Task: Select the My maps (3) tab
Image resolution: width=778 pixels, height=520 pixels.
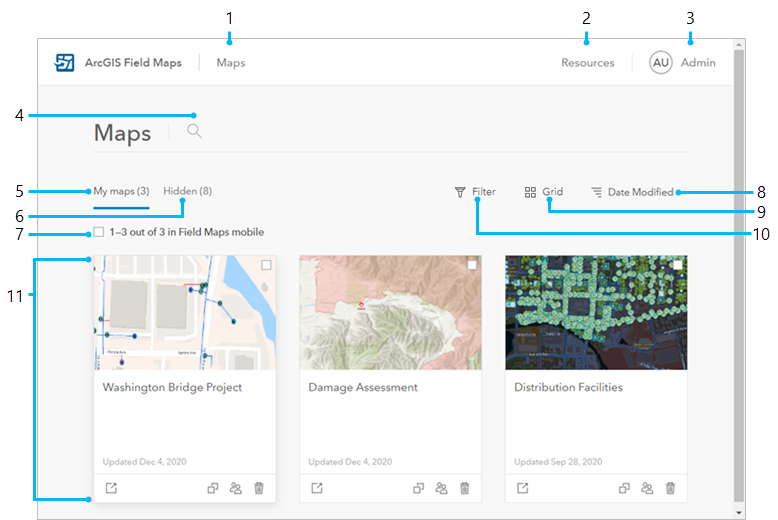Action: point(121,191)
